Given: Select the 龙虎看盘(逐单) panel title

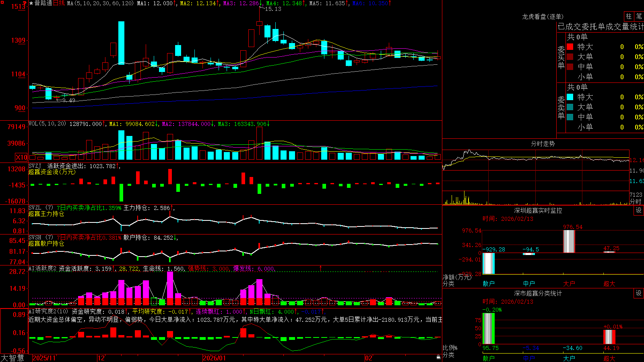Looking at the screenshot, I should [543, 16].
